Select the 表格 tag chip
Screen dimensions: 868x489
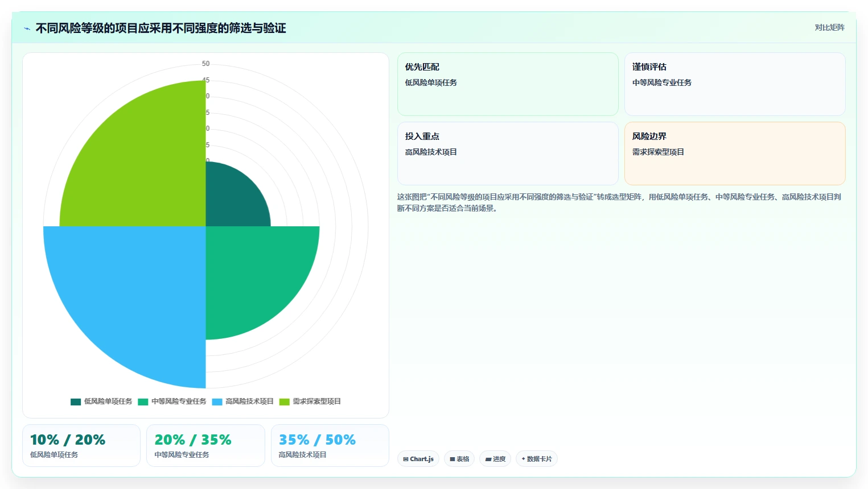pos(459,459)
